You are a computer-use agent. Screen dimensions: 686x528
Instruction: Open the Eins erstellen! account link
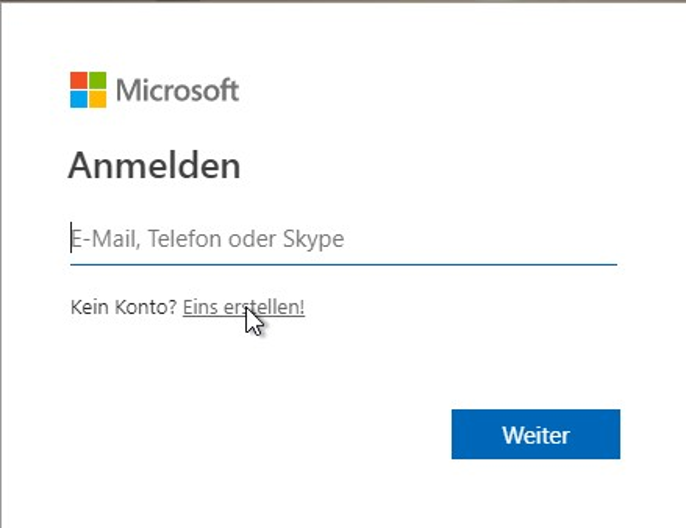pos(243,307)
